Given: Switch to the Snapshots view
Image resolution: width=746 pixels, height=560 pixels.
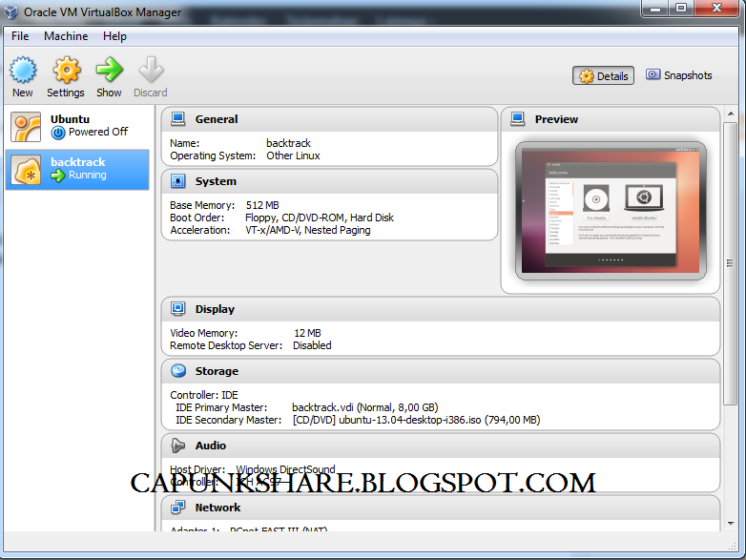Looking at the screenshot, I should [679, 75].
